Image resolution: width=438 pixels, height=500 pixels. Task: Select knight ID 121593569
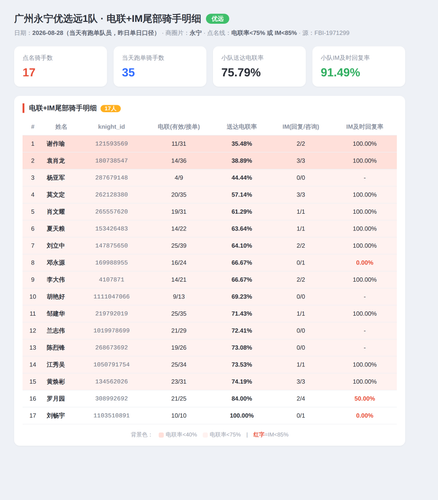coord(111,144)
